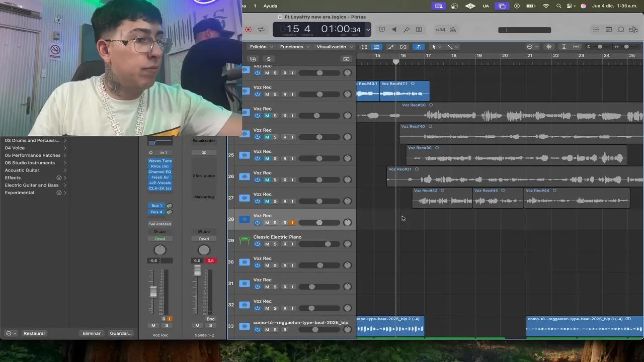
Task: Click the vertical auto zoom icon
Action: coord(564,47)
